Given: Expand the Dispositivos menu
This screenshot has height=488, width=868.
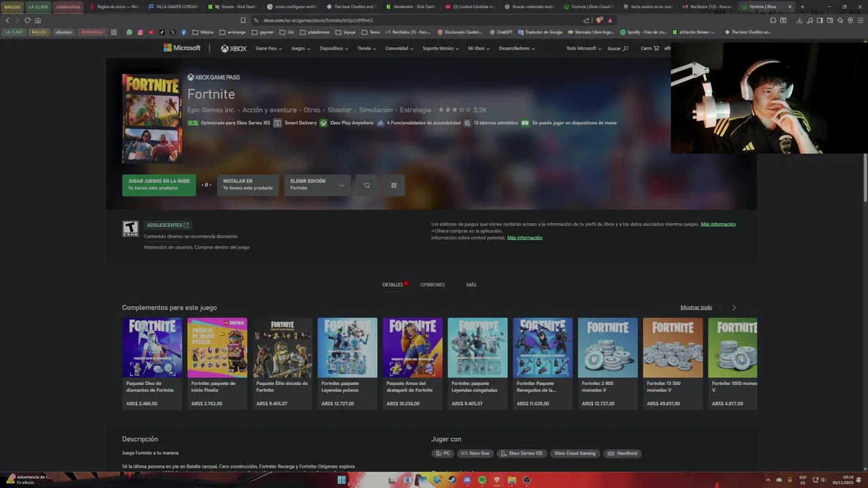Looking at the screenshot, I should click(x=334, y=48).
